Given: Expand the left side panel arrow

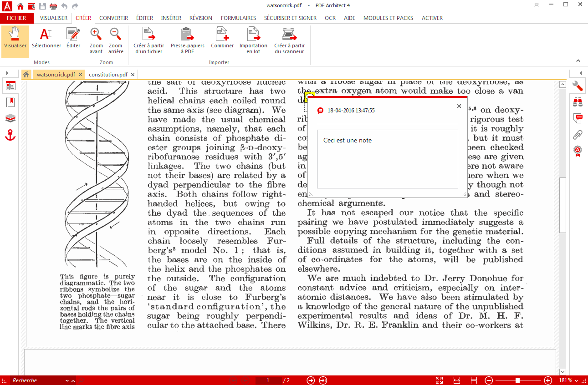Looking at the screenshot, I should [7, 73].
